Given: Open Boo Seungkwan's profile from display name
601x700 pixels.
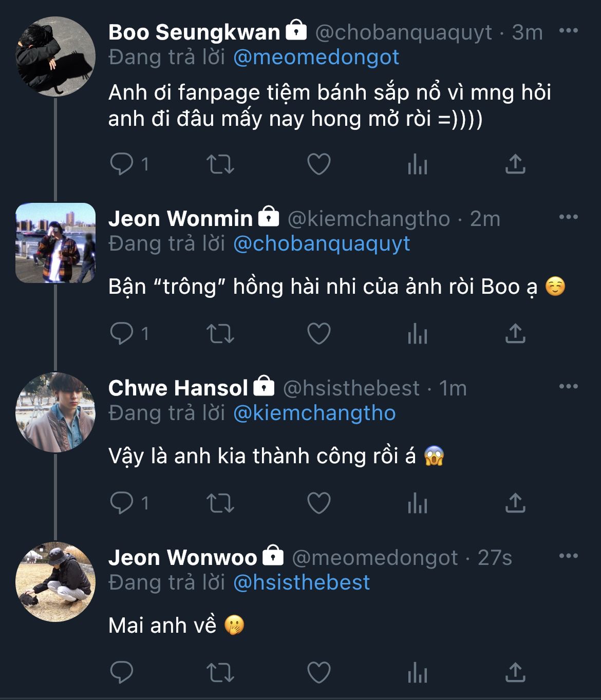Looking at the screenshot, I should tap(194, 32).
